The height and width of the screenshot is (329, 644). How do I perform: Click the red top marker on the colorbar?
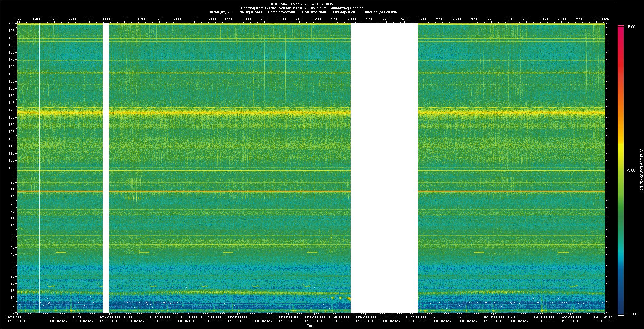click(621, 26)
